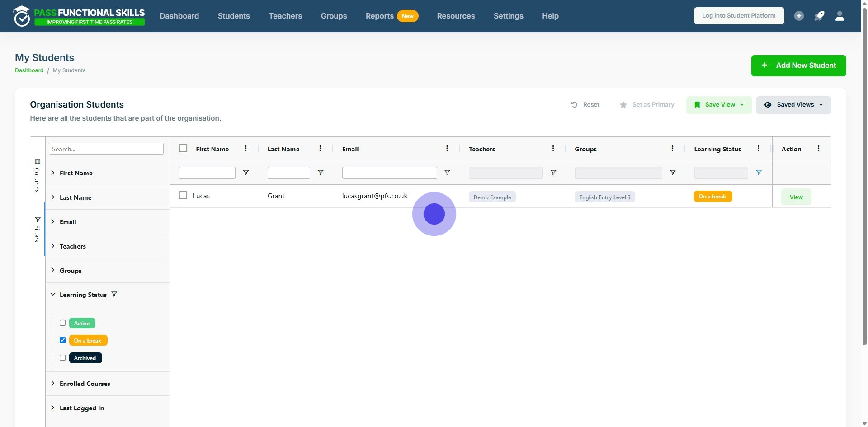The width and height of the screenshot is (868, 427).
Task: Open the Students menu
Action: pos(234,16)
